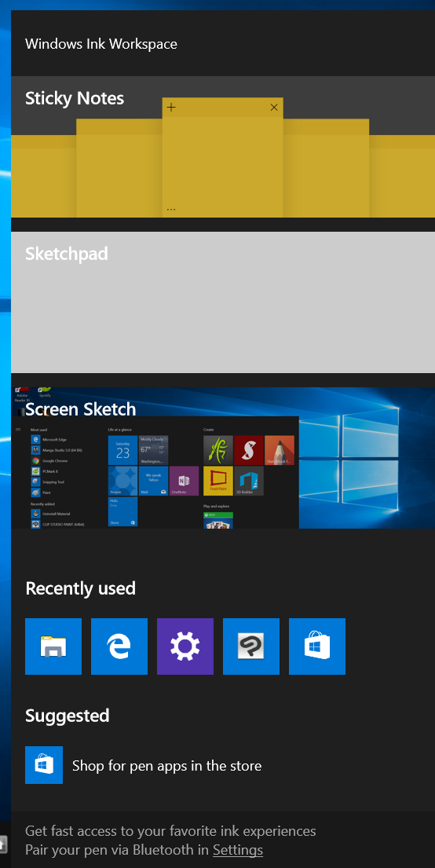Select the Screen Sketch heading text
The image size is (435, 868).
click(x=80, y=409)
